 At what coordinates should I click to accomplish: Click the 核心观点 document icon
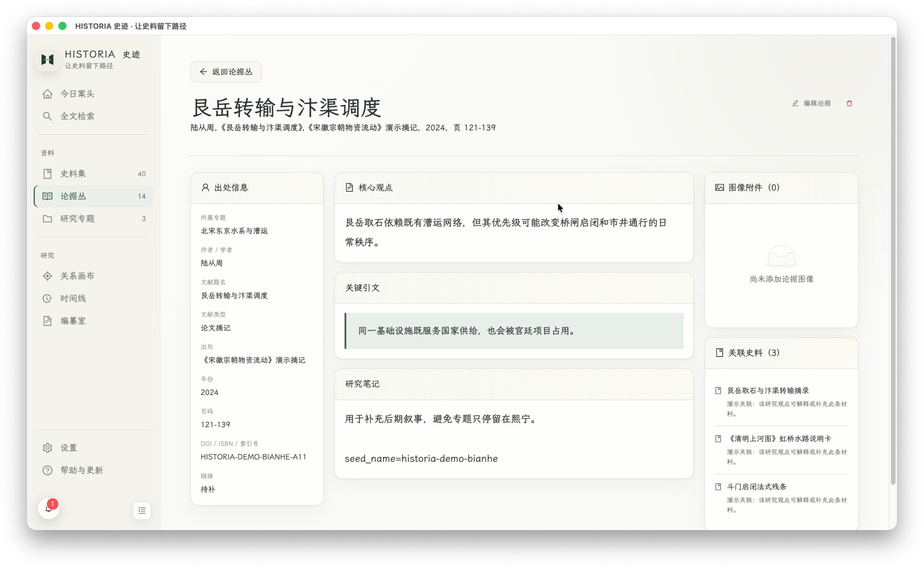[349, 188]
